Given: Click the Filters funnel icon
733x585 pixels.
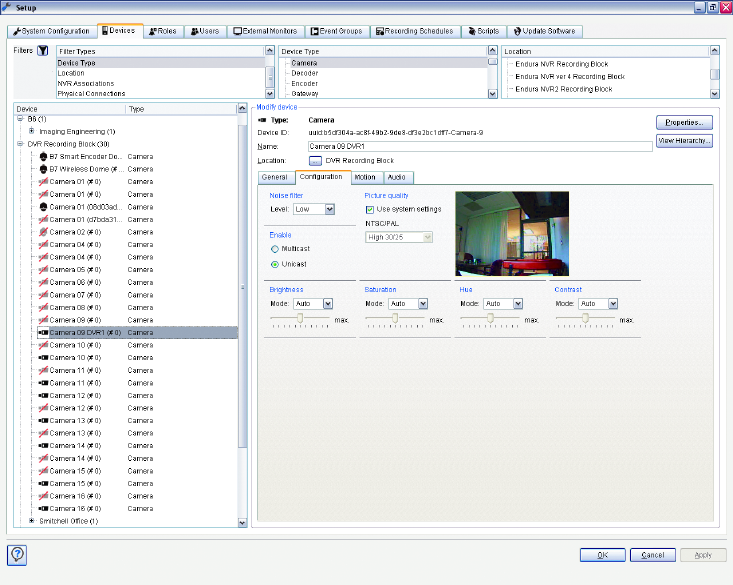Looking at the screenshot, I should coord(43,50).
